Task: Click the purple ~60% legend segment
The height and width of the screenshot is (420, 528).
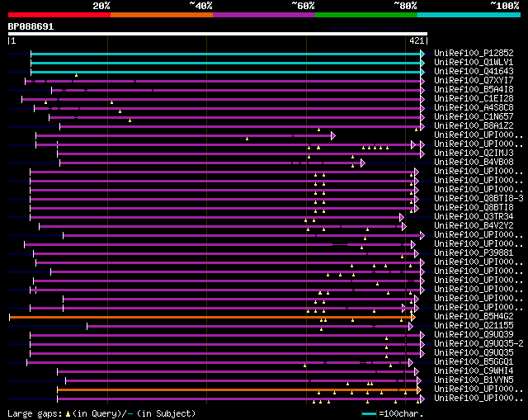Action: coord(264,15)
